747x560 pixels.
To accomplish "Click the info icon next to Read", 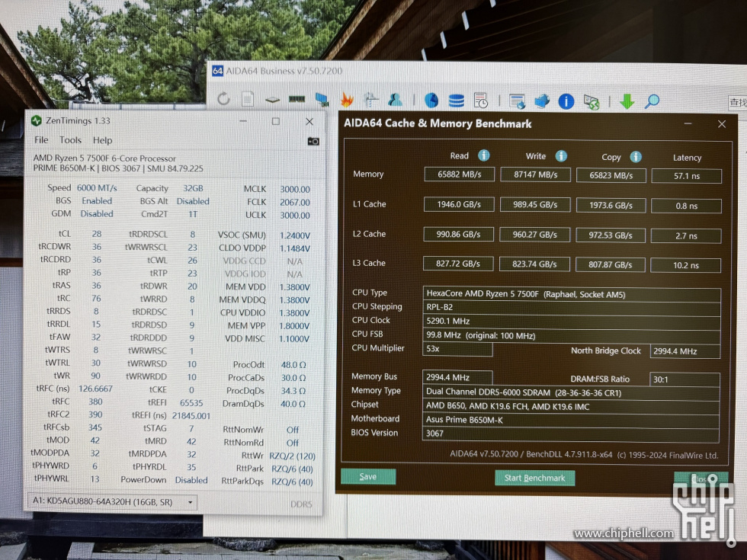I will (x=483, y=155).
